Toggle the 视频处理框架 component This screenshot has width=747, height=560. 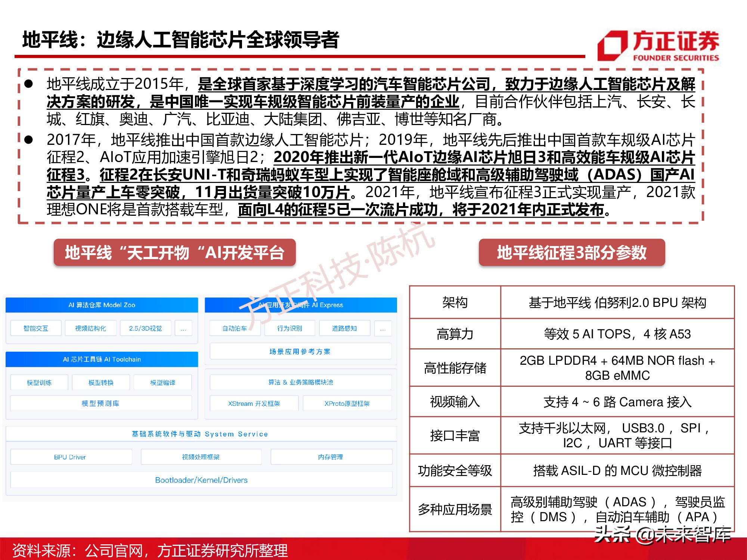point(201,457)
